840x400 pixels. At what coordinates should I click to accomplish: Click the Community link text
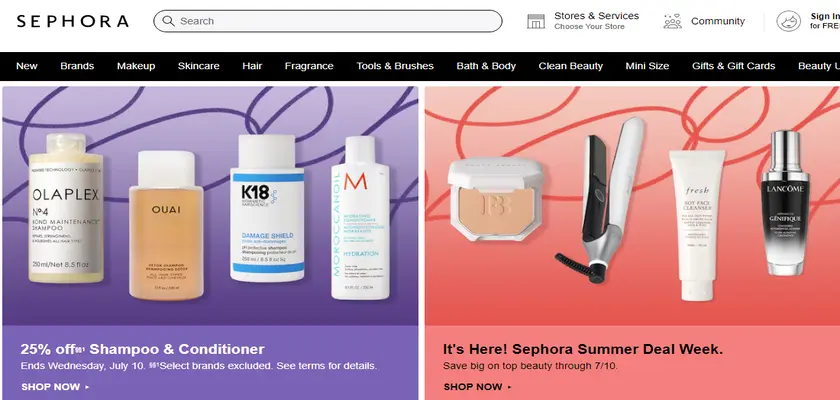(x=718, y=21)
